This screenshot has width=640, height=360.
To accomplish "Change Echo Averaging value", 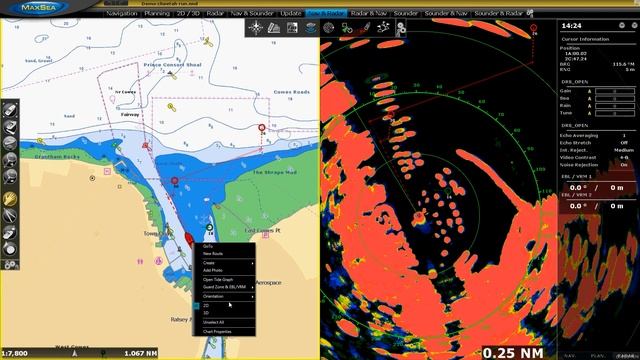I will click(x=624, y=136).
